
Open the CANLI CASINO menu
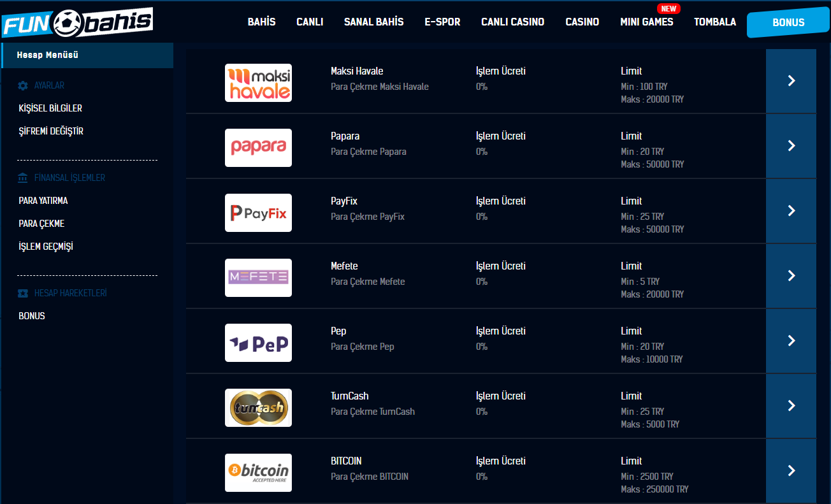(x=512, y=22)
